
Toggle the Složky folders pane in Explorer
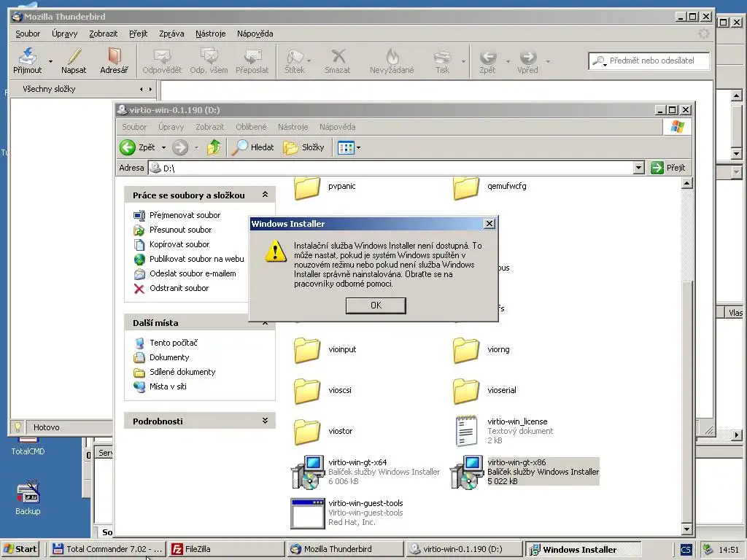click(x=303, y=147)
